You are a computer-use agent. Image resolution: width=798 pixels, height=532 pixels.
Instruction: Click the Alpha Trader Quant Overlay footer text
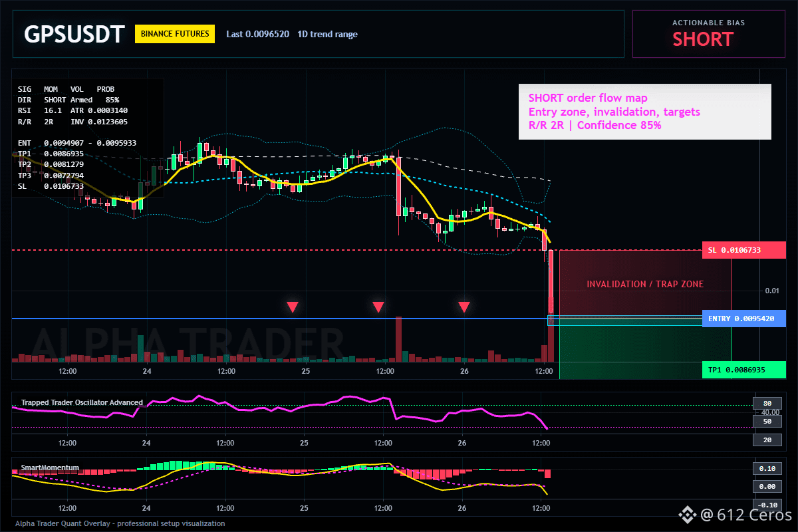[x=120, y=523]
